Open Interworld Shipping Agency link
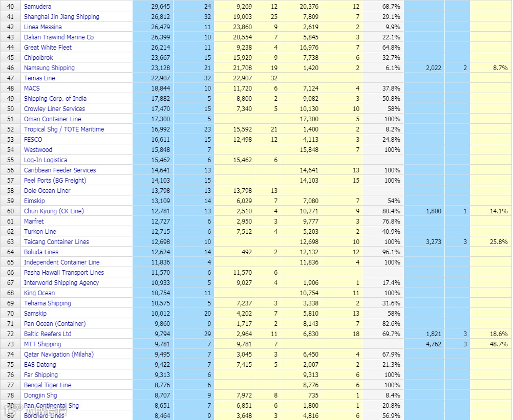This screenshot has height=420, width=513. [x=61, y=283]
